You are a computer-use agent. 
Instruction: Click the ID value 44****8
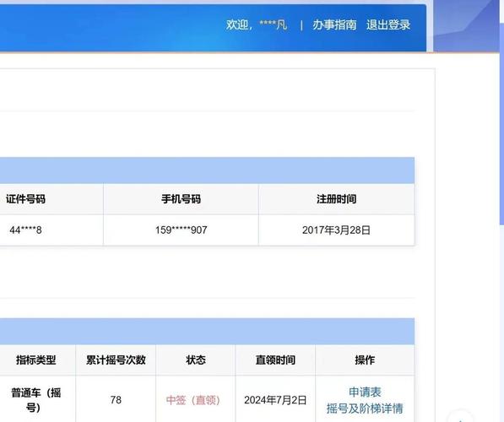25,230
